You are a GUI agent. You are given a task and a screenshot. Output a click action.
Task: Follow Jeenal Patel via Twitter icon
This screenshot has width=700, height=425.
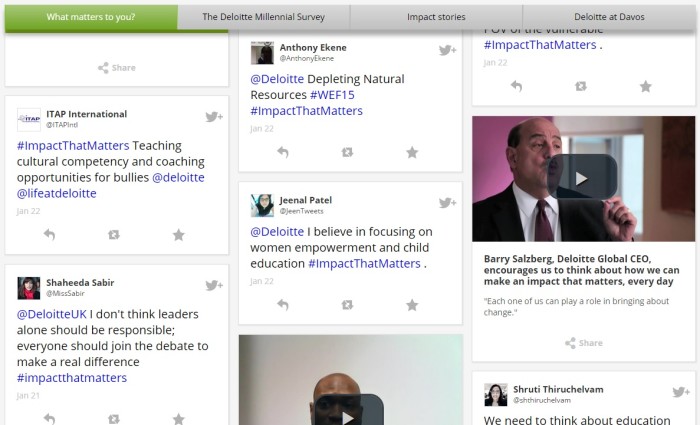(447, 203)
